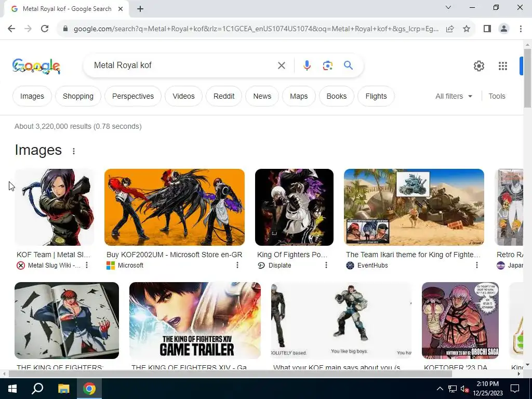This screenshot has width=532, height=399.
Task: Select the Reddit filter chip
Action: click(x=224, y=96)
